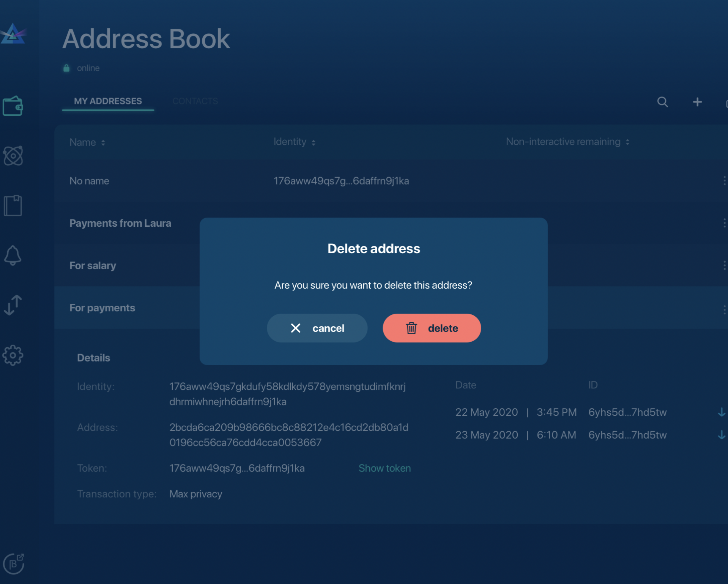Add a new address with the plus icon
The image size is (728, 584).
tap(697, 102)
